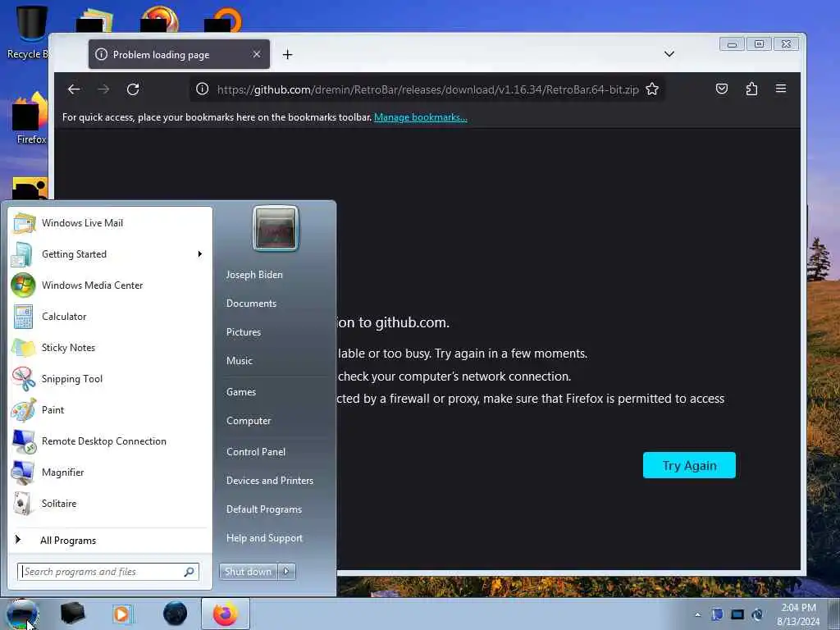Screen dimensions: 840x630
Task: Click the Sticky Notes icon
Action: 23,348
